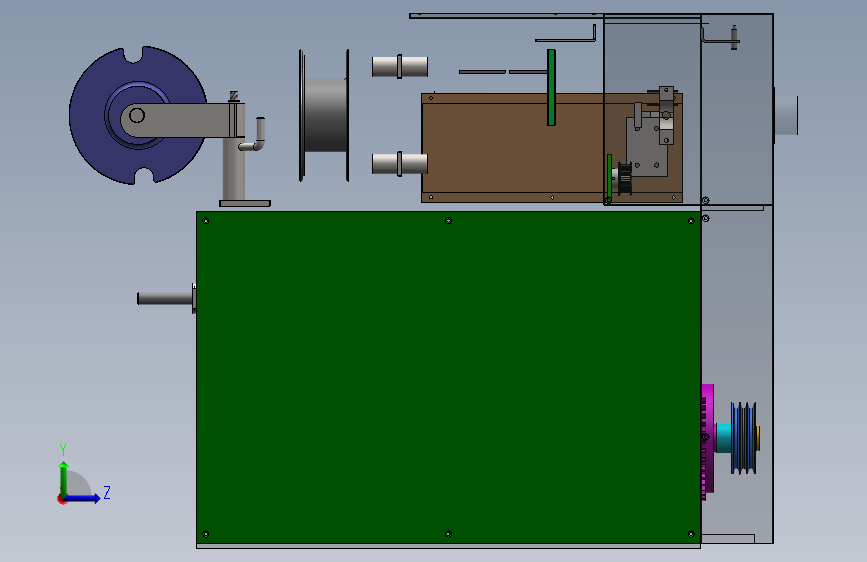Click the green Y axis of the triad

point(64,479)
